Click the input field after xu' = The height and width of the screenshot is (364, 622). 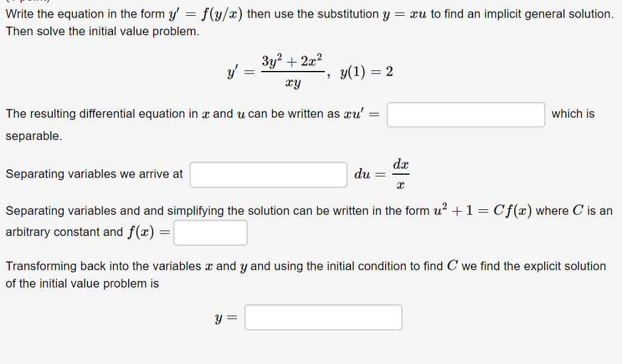point(465,114)
